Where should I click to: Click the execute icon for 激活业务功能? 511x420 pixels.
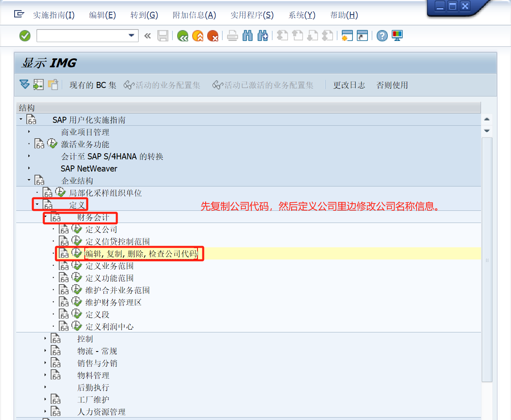[52, 144]
